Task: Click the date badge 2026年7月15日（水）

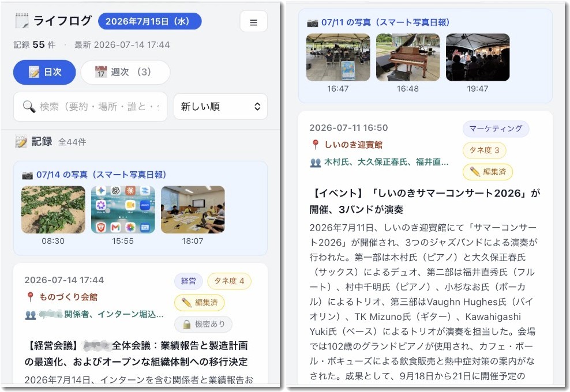Action: [149, 21]
